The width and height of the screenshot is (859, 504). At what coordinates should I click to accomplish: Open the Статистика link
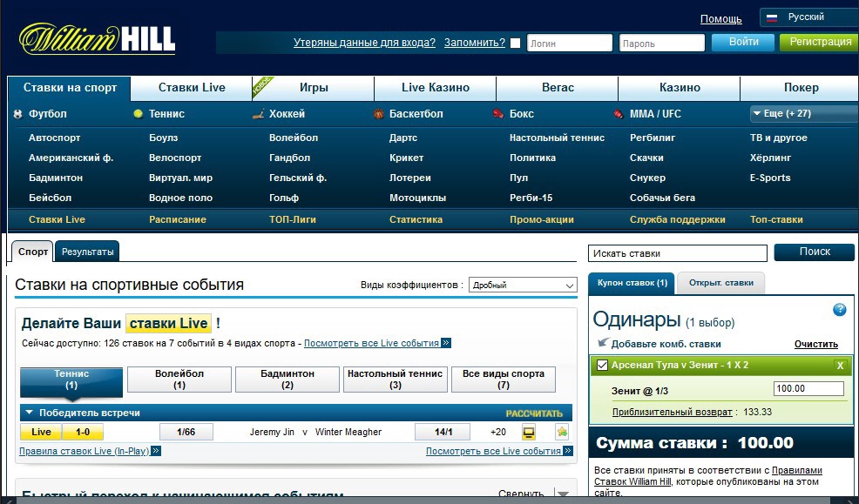(416, 219)
